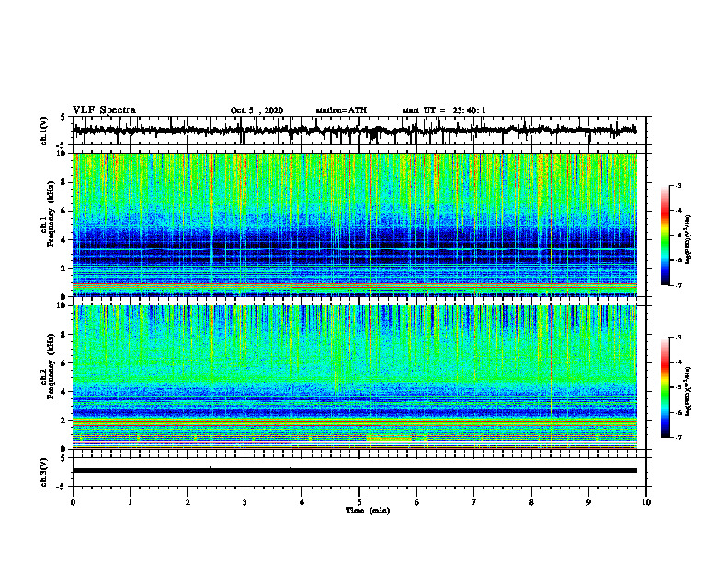Click the ch.3 flat black trace
This screenshot has width=728, height=563.
click(x=354, y=471)
